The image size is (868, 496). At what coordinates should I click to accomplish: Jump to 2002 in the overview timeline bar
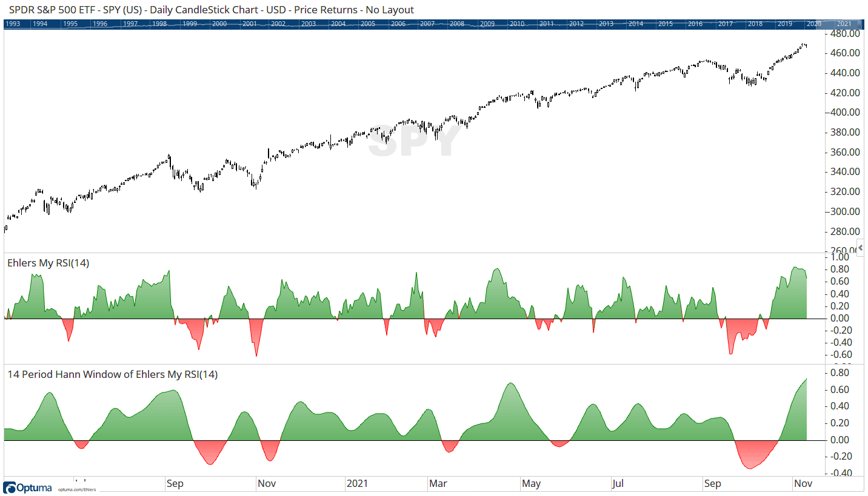tap(278, 24)
